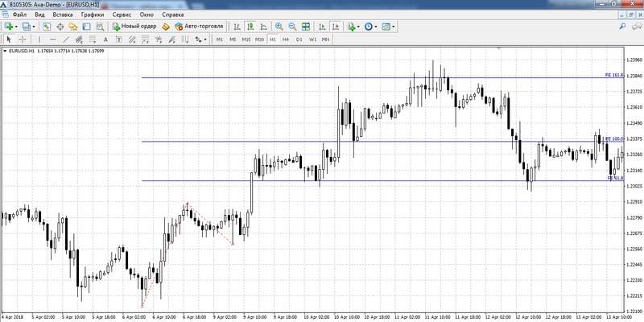The image size is (644, 322).
Task: Select the FE 161.8 level label
Action: [614, 75]
